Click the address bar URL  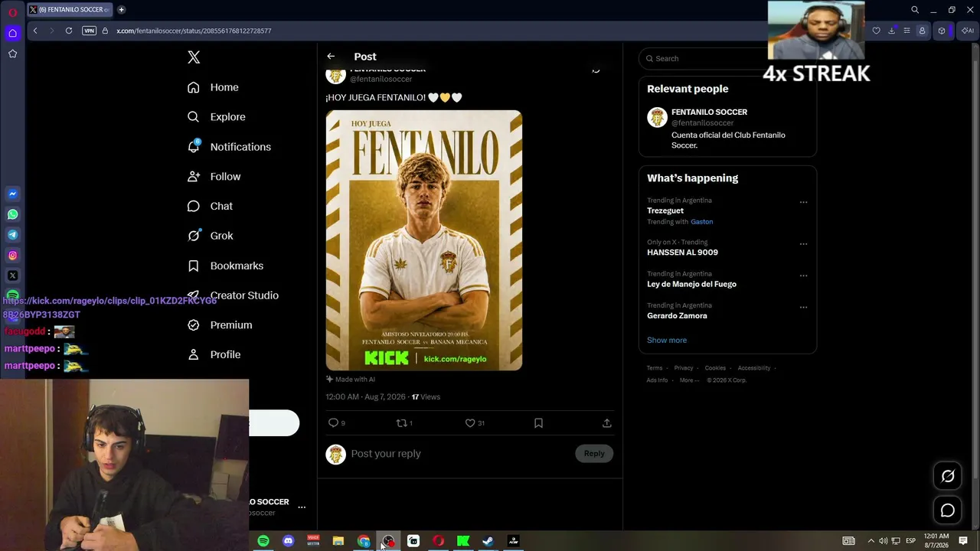[194, 31]
